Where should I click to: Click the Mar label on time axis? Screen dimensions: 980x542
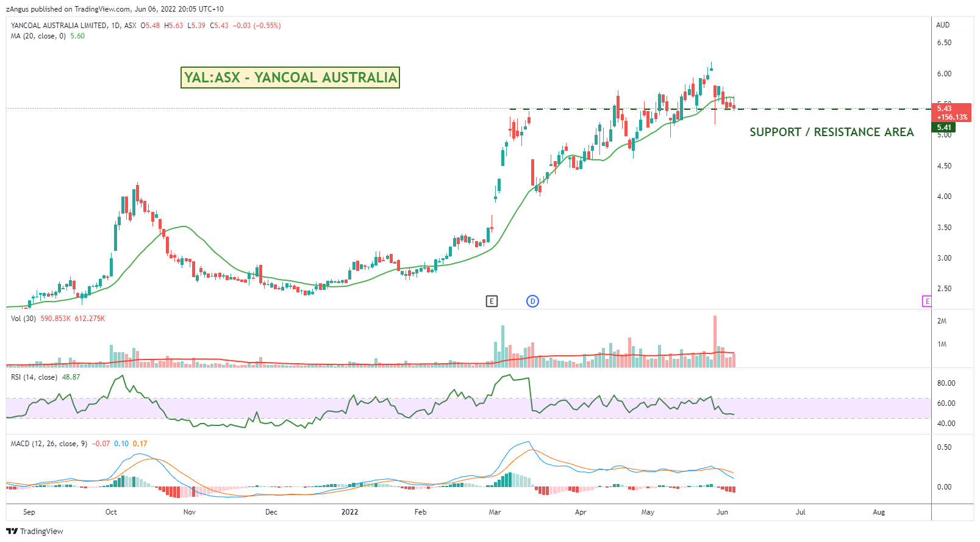(495, 512)
